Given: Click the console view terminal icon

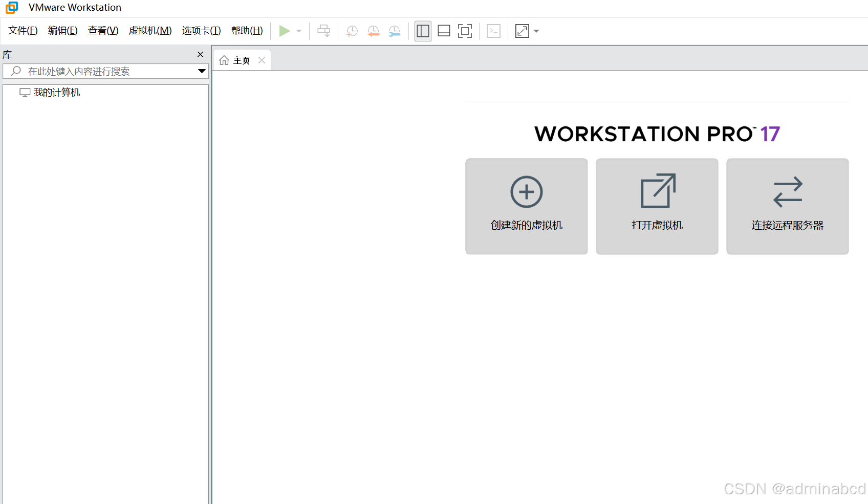Looking at the screenshot, I should (x=494, y=31).
